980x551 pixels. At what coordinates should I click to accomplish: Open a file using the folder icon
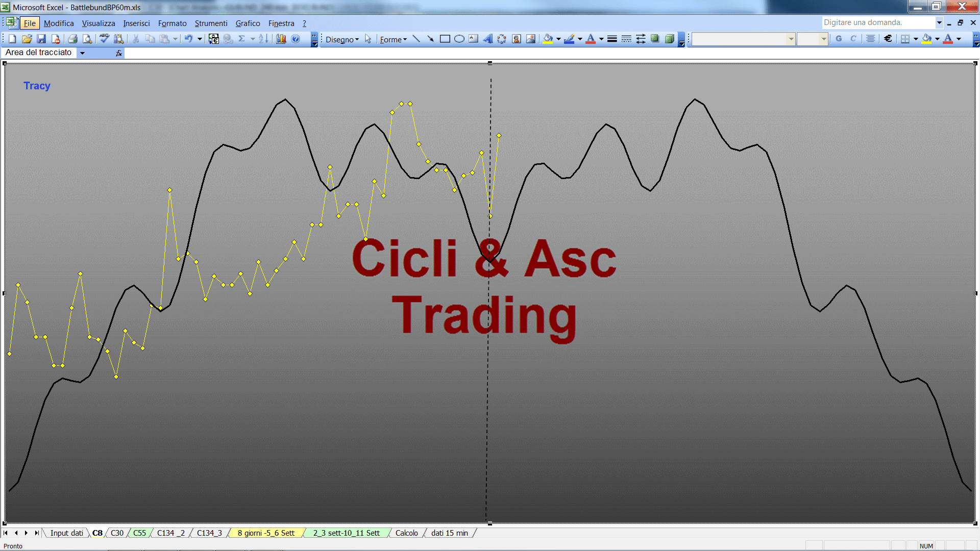point(27,39)
